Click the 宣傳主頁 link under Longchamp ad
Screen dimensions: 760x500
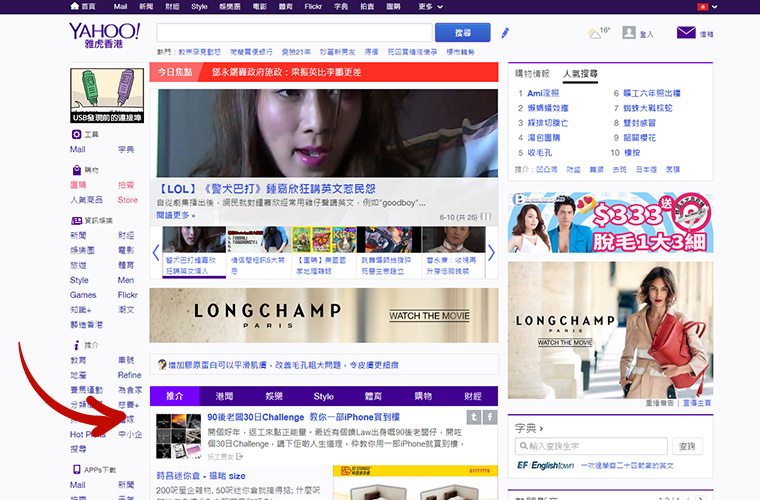point(697,403)
